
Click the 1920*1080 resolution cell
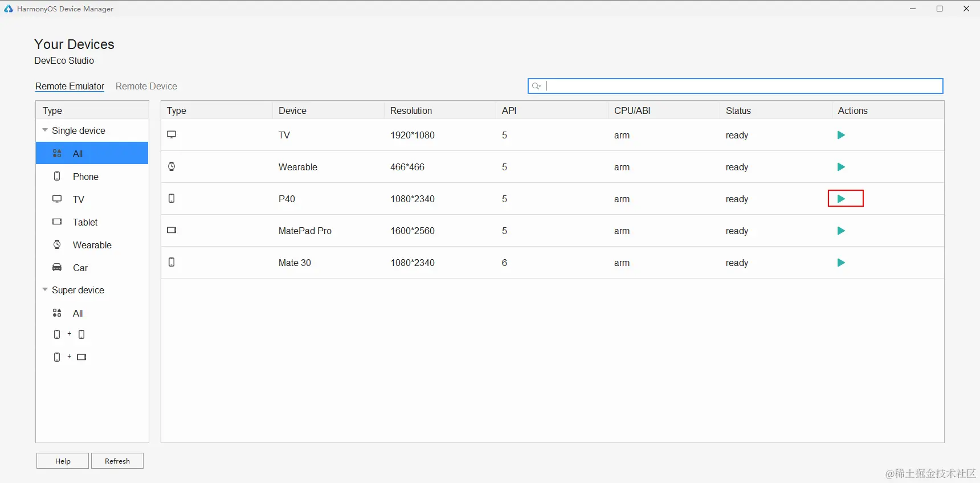pyautogui.click(x=413, y=135)
